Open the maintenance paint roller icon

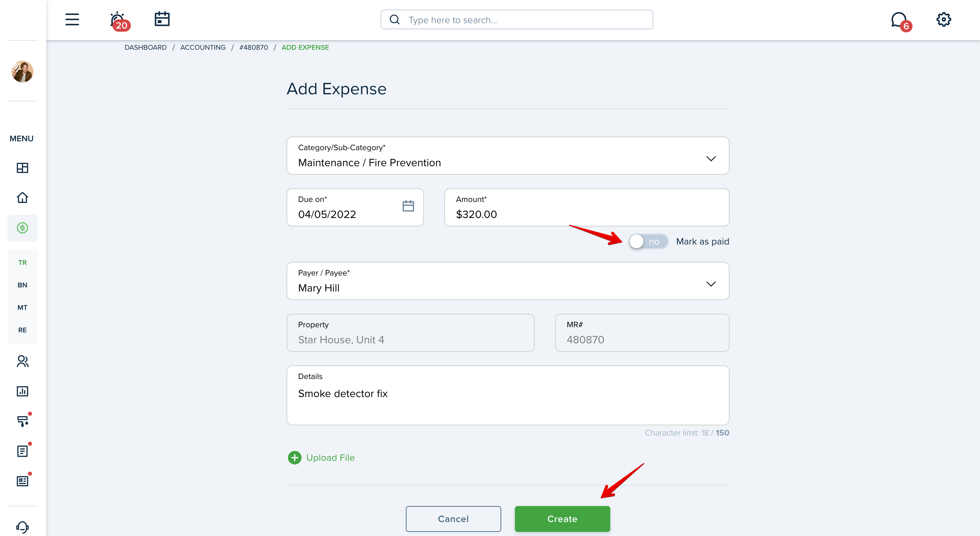(x=22, y=421)
